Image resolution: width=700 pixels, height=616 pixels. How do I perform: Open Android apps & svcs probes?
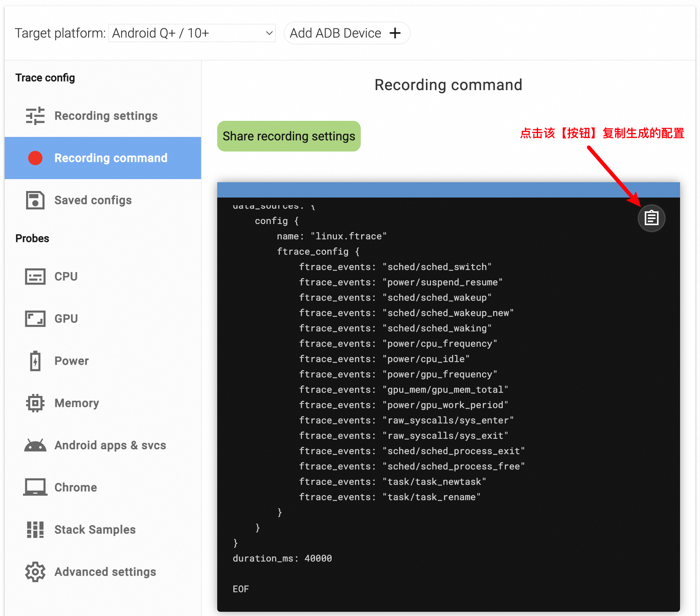tap(110, 445)
